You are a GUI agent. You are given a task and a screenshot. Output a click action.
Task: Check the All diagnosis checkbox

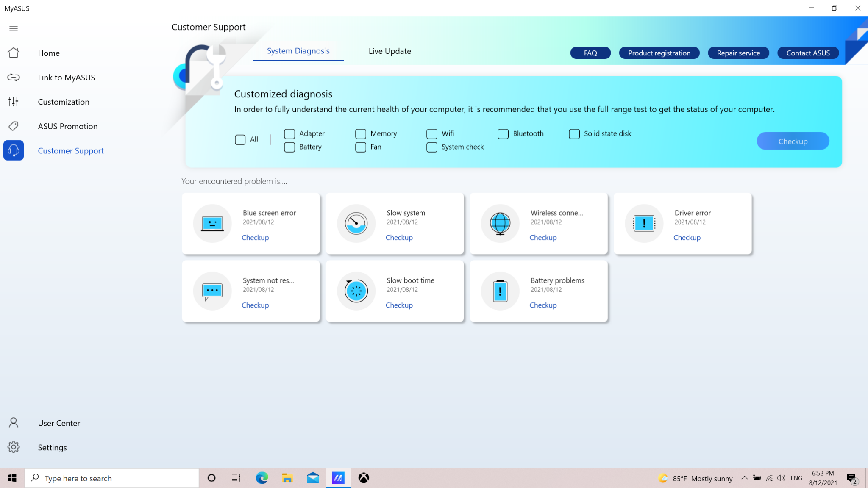[240, 139]
